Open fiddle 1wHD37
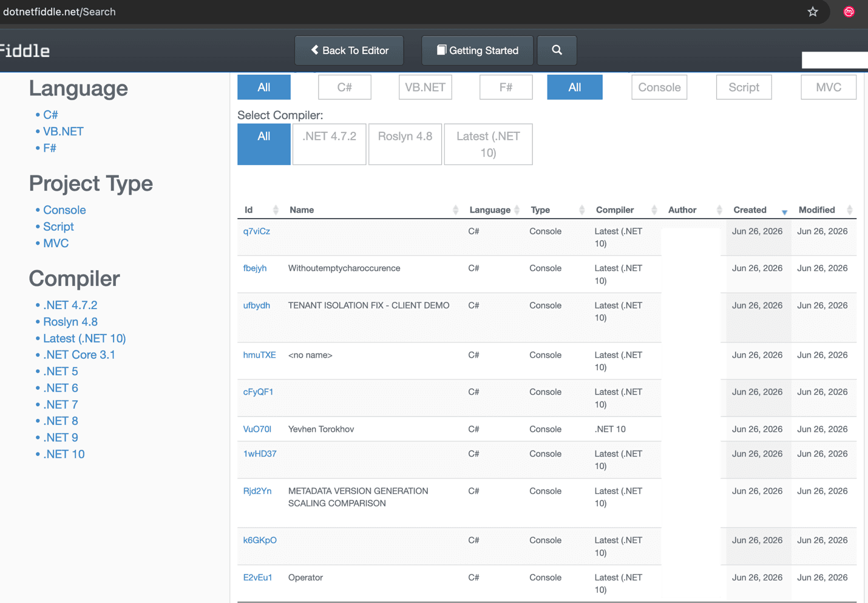The image size is (868, 603). coord(260,454)
